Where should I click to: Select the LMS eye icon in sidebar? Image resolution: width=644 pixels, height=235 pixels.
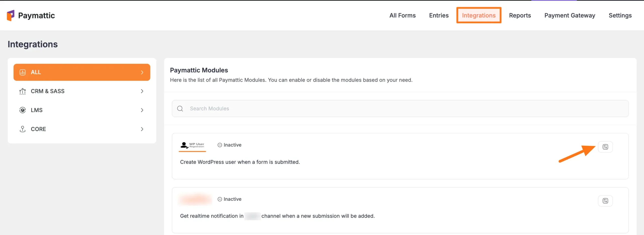pos(22,110)
